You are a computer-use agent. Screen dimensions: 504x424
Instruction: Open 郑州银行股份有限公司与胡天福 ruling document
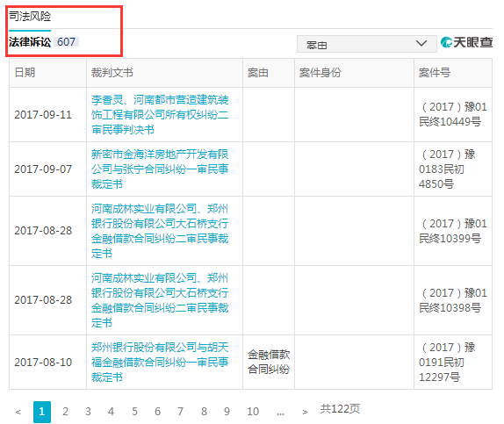point(160,362)
